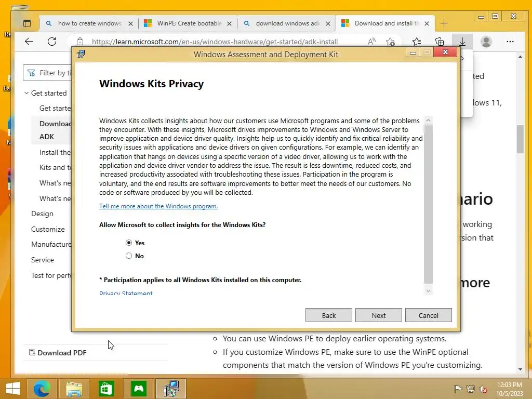The height and width of the screenshot is (399, 532).
Task: Click the Filter by title field
Action: [x=47, y=73]
